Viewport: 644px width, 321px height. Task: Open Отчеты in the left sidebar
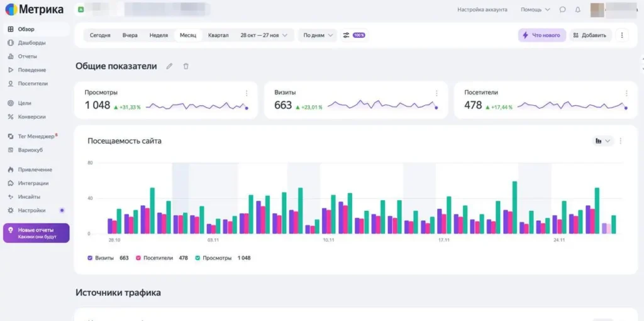27,56
